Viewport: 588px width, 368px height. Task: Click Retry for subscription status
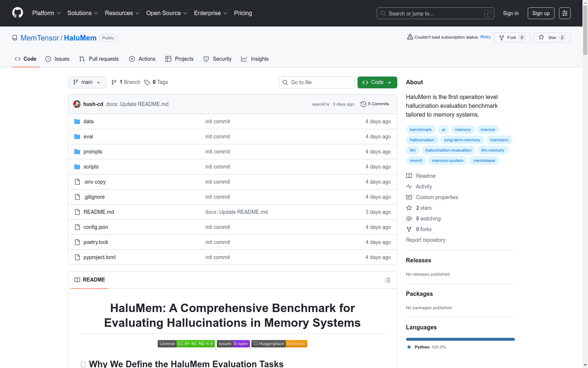485,37
